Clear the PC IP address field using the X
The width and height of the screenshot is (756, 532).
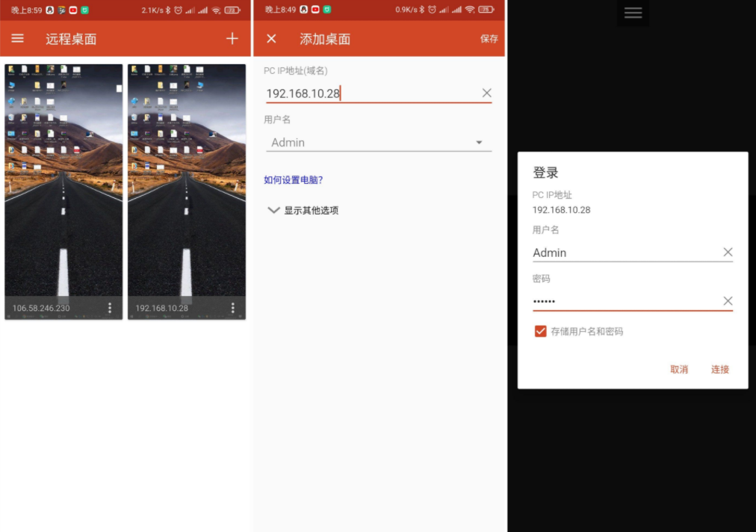pos(486,93)
